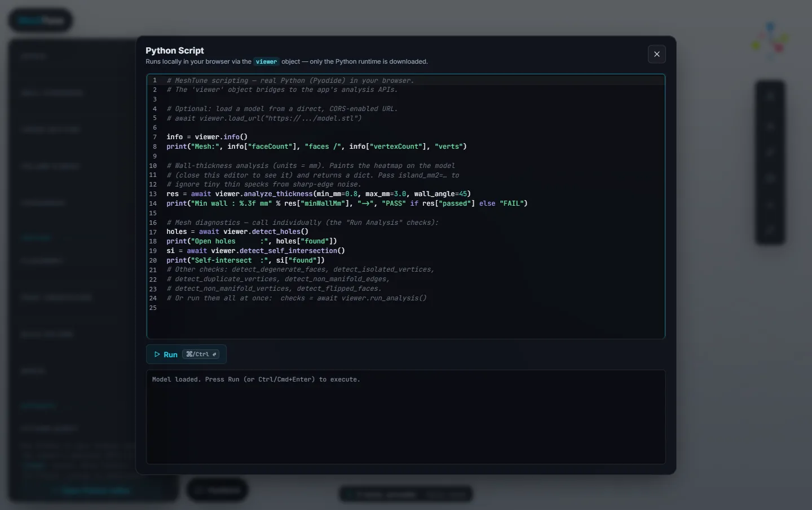Click the print("Self-intersect" ...) line
This screenshot has width=812, height=510.
click(x=245, y=260)
